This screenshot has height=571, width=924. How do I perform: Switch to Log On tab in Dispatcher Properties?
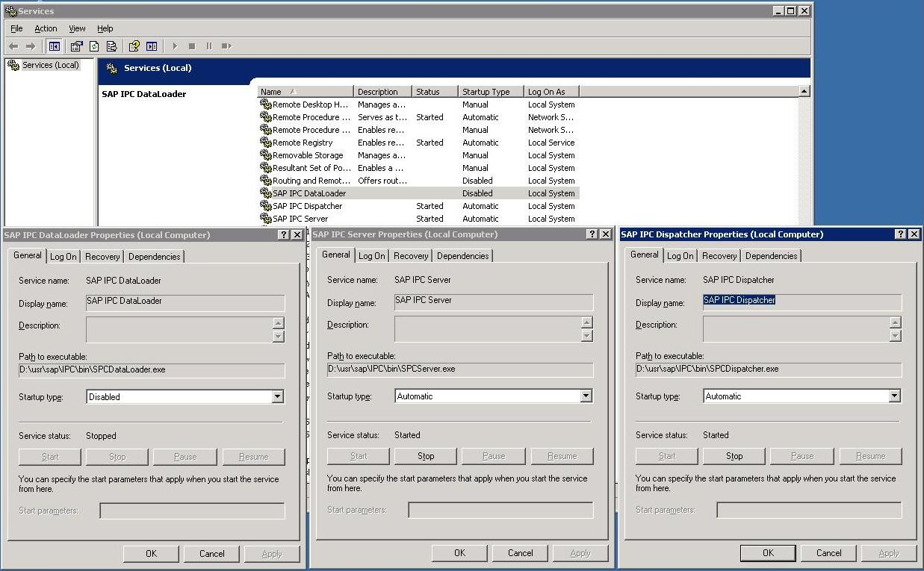680,255
